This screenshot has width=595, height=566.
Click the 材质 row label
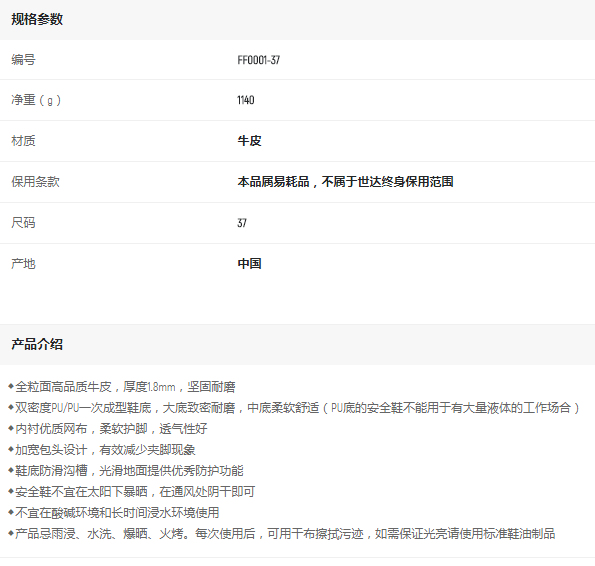coord(23,141)
